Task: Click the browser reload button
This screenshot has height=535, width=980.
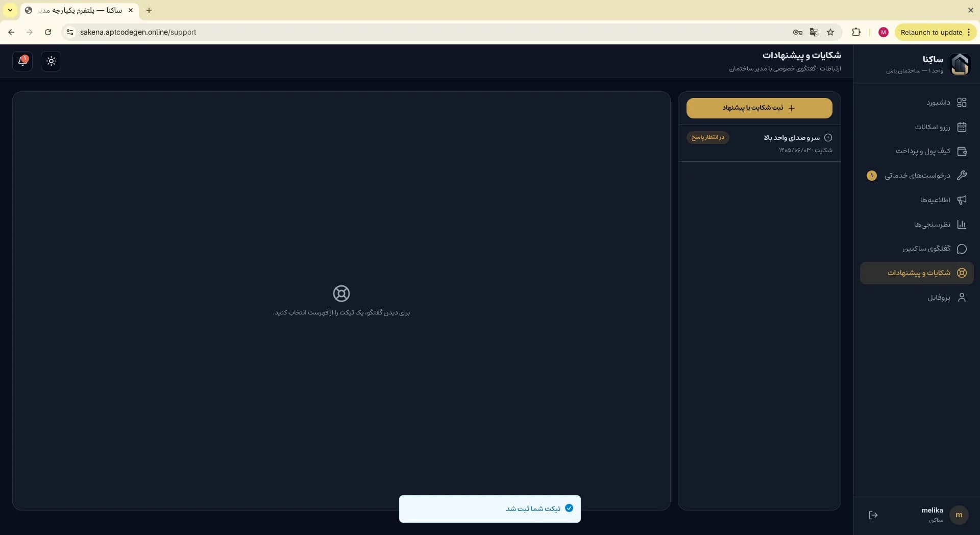Action: 48,32
